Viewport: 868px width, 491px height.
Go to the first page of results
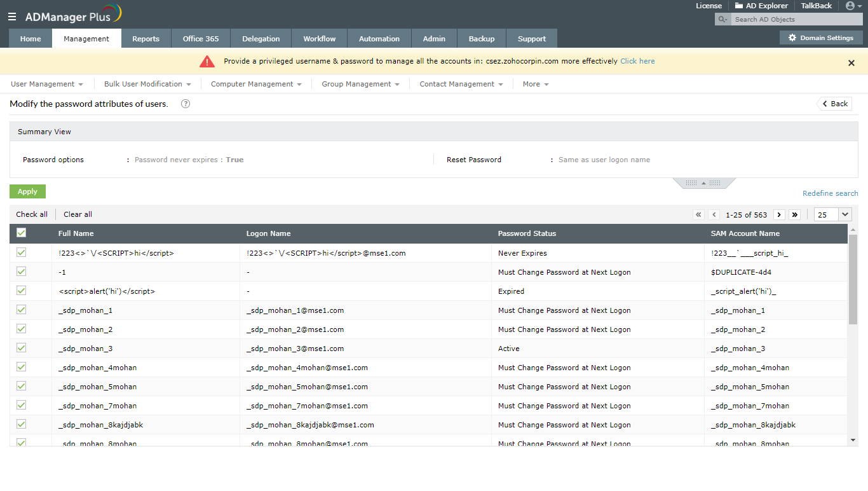click(x=699, y=215)
